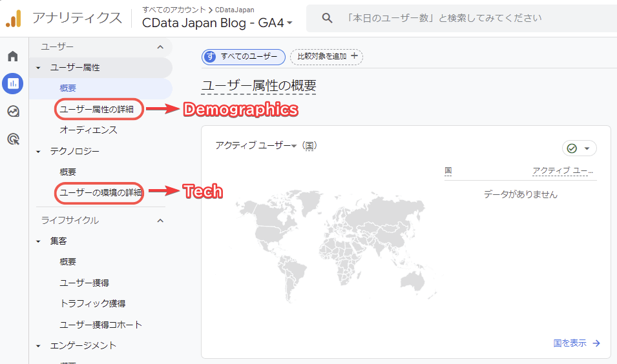
Task: Open the CData Japan Blog - GA4 property selector
Action: (x=217, y=23)
